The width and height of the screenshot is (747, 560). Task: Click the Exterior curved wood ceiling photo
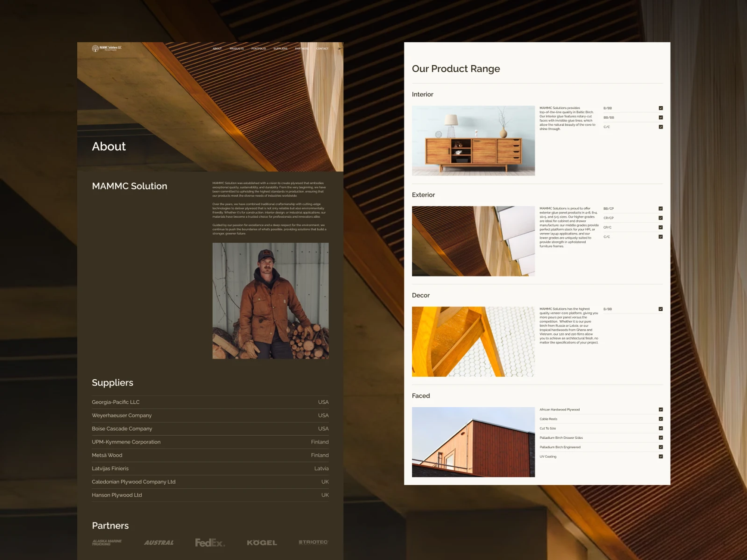[473, 241]
